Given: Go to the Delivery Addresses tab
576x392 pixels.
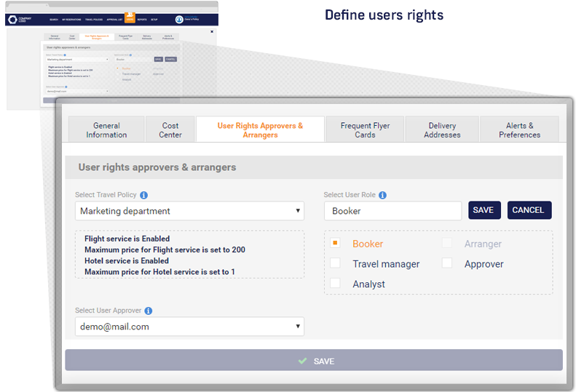Looking at the screenshot, I should coord(442,129).
